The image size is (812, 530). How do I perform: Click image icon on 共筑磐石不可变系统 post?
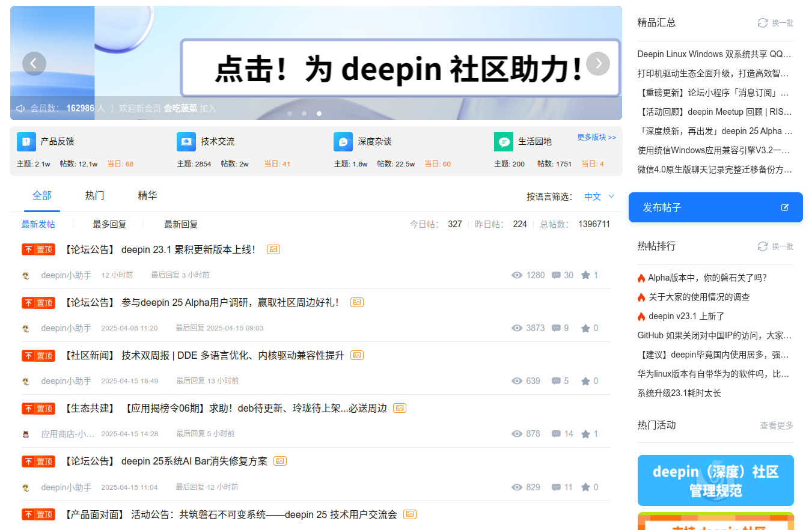[x=410, y=514]
